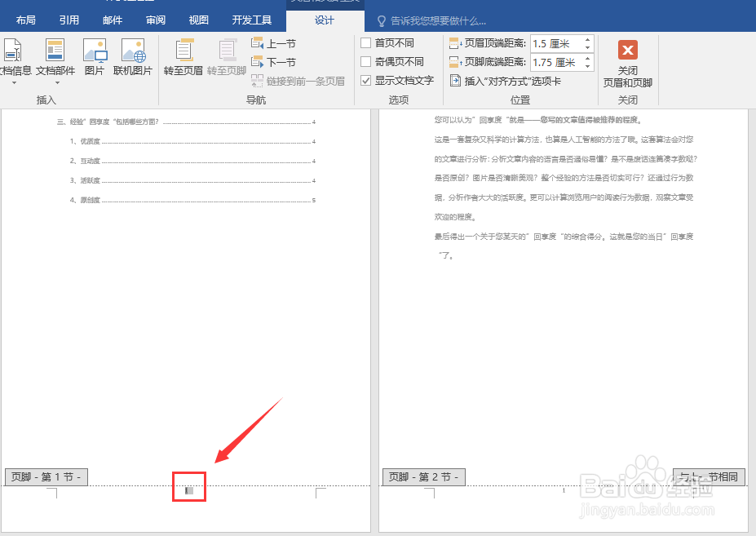Insert a picture into the footer
Screen dimensions: 756x536
(96, 55)
